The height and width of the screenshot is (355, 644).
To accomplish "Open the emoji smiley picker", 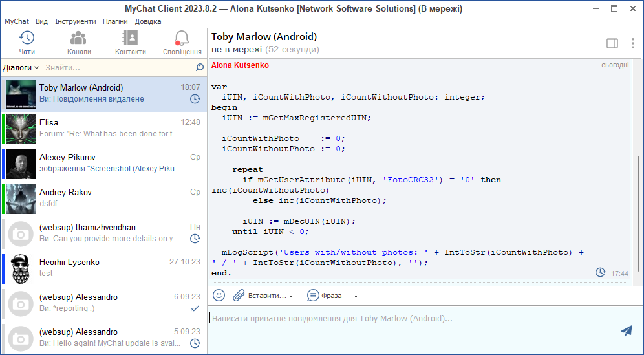I will point(219,296).
